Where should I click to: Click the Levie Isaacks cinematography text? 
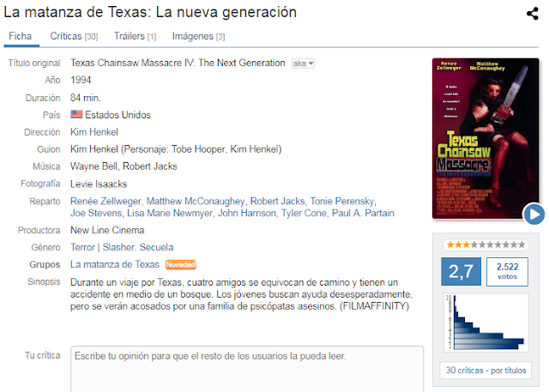(x=99, y=184)
